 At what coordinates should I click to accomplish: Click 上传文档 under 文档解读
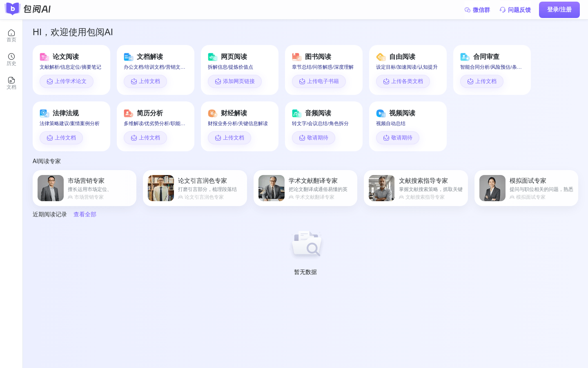[x=145, y=81]
